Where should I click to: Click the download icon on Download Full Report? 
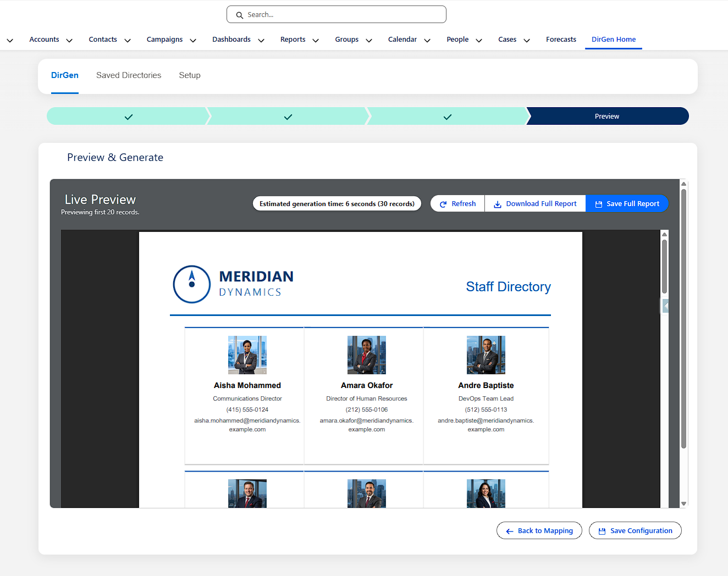pos(497,203)
